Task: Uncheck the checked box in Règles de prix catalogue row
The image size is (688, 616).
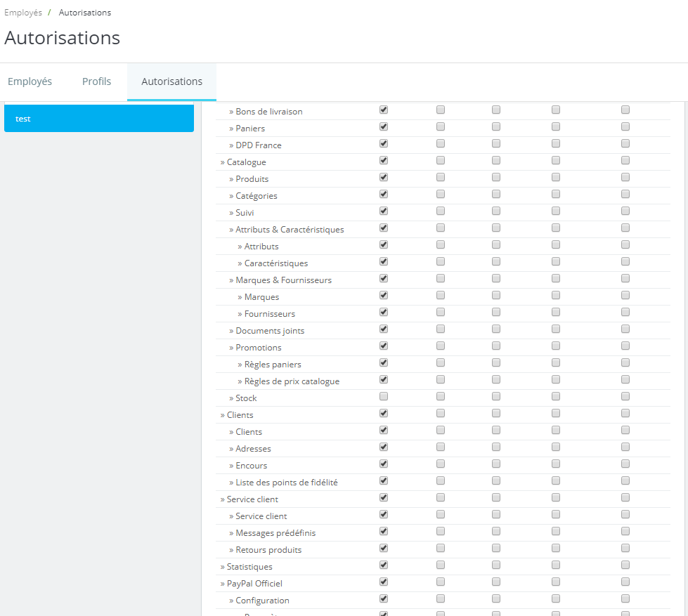Action: 384,380
